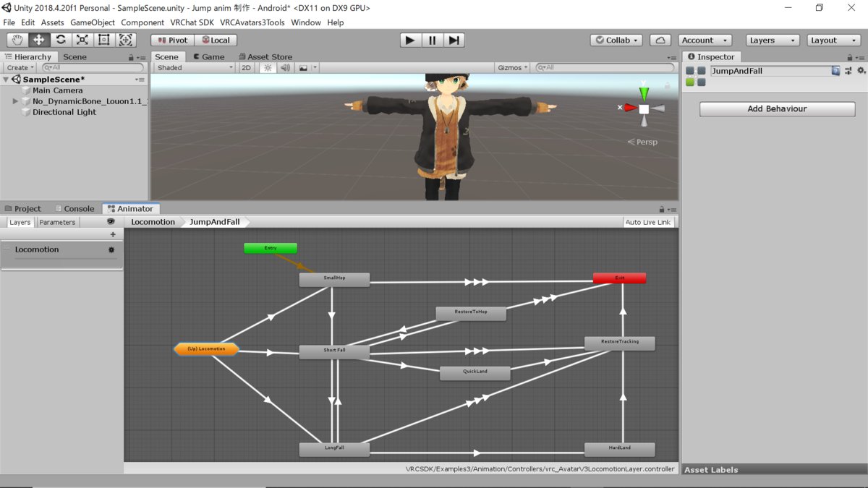868x488 pixels.
Task: Toggle Pivot handle position
Action: 172,40
